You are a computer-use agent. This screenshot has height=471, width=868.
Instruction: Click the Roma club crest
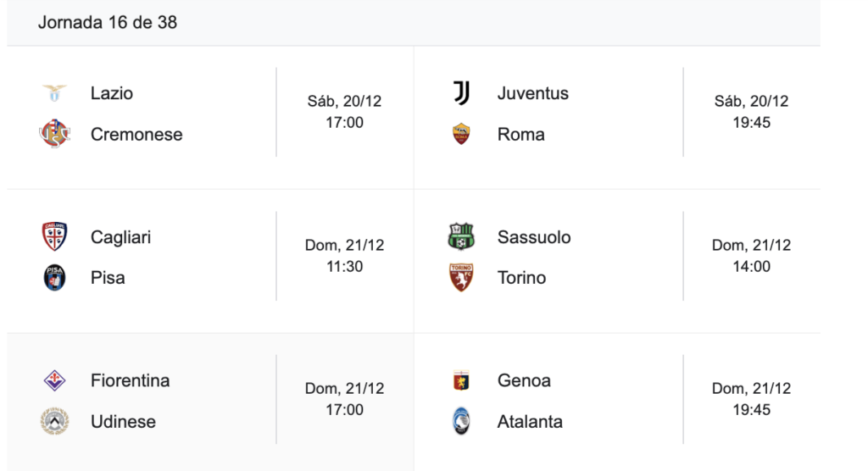pyautogui.click(x=461, y=134)
